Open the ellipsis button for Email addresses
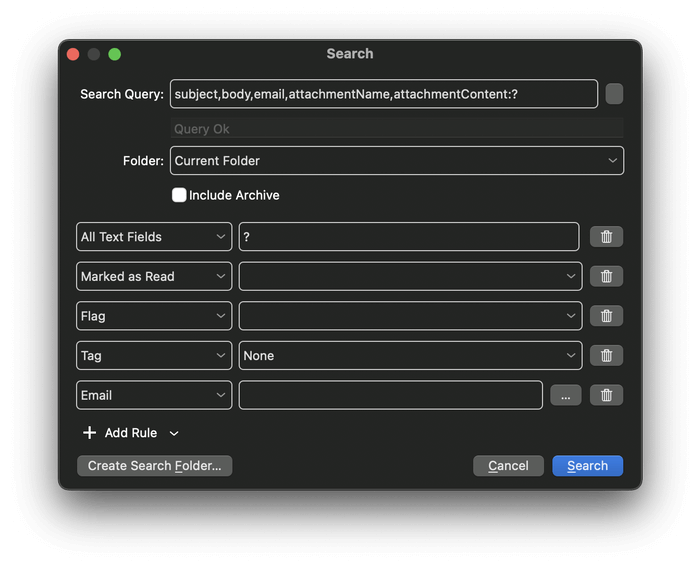This screenshot has height=567, width=700. coord(565,395)
